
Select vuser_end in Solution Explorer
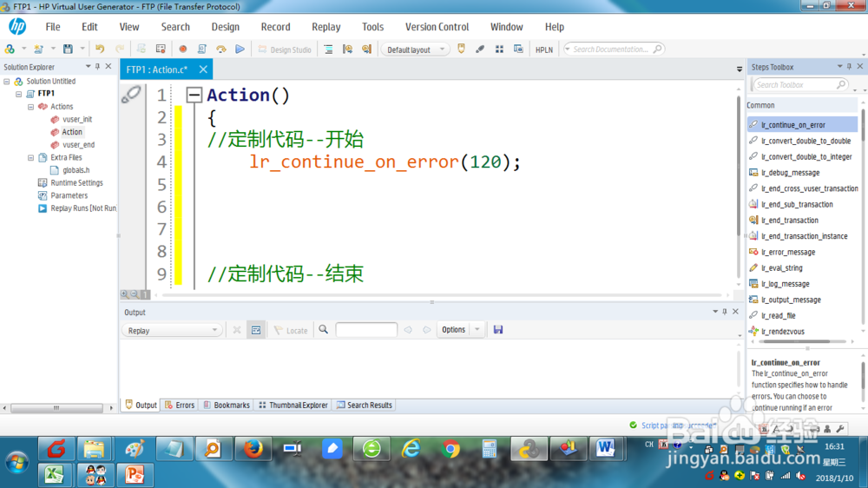[78, 144]
